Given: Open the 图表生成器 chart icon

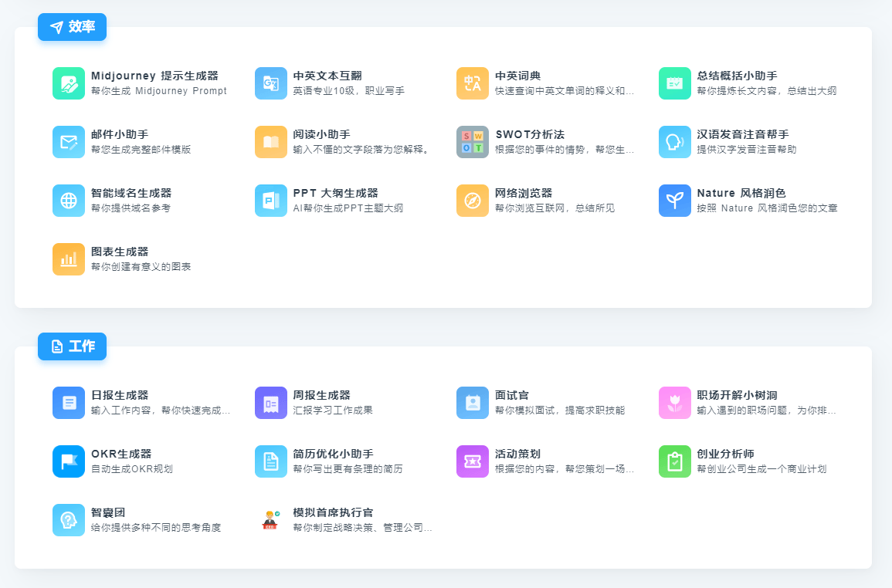Looking at the screenshot, I should (x=68, y=259).
